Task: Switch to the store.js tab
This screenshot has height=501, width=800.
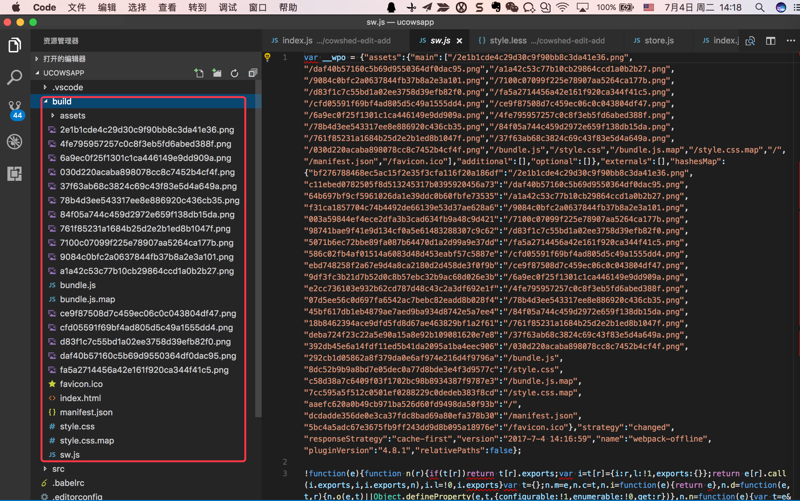Action: pos(658,41)
